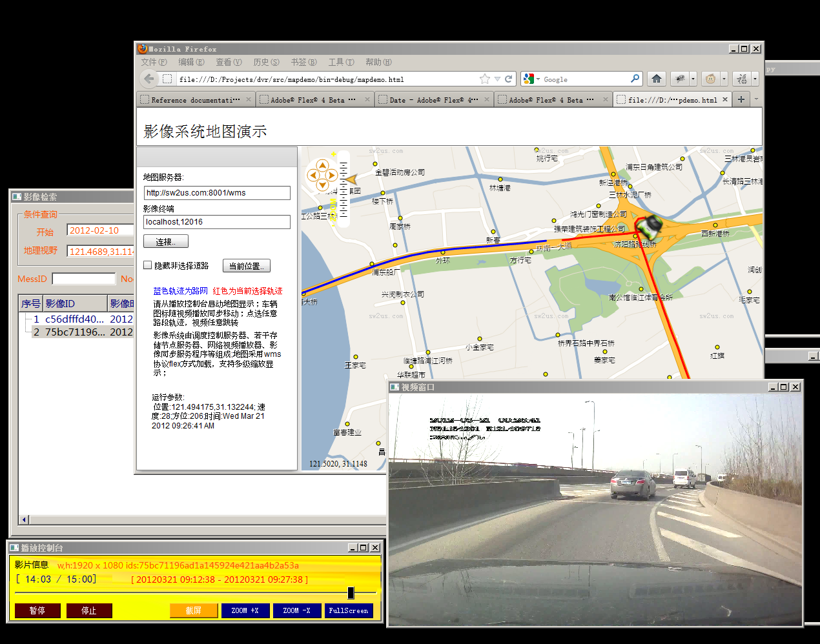
Task: Open a new Firefox tab
Action: [x=741, y=99]
